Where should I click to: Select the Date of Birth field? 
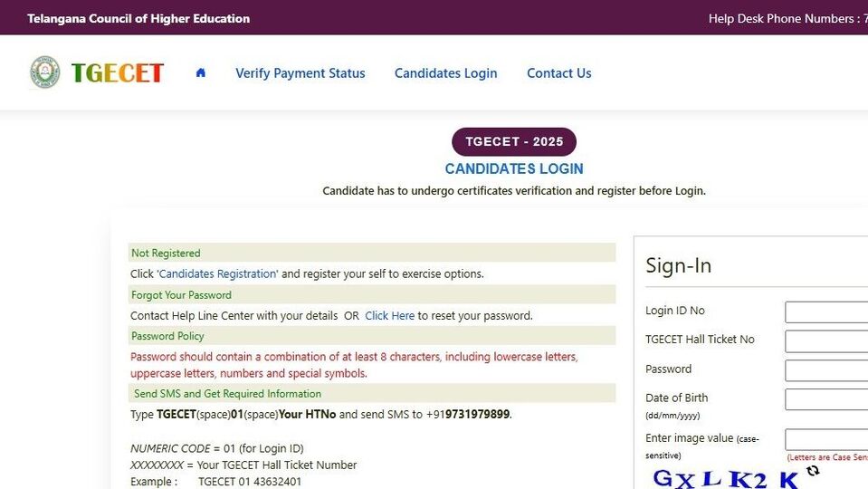coord(826,399)
